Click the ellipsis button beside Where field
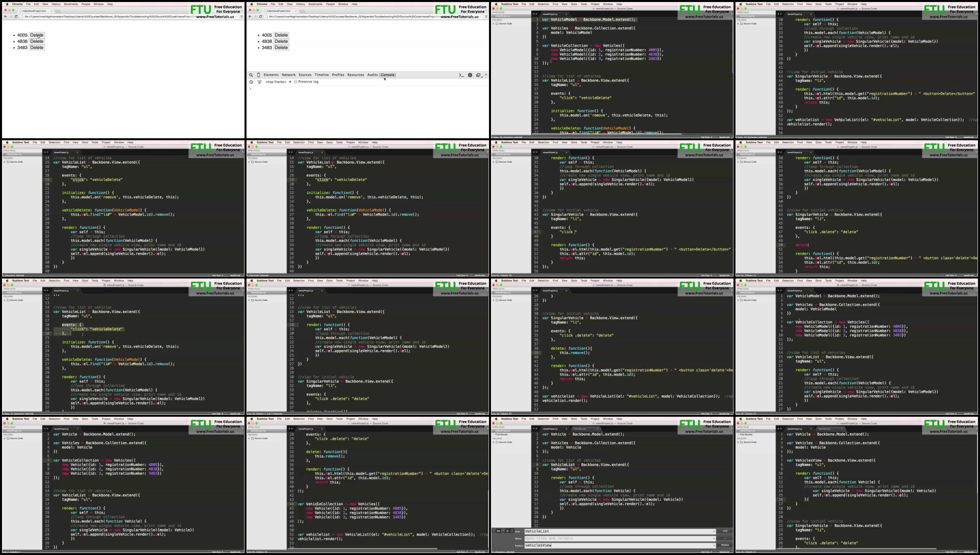Image resolution: width=980 pixels, height=555 pixels. click(725, 538)
